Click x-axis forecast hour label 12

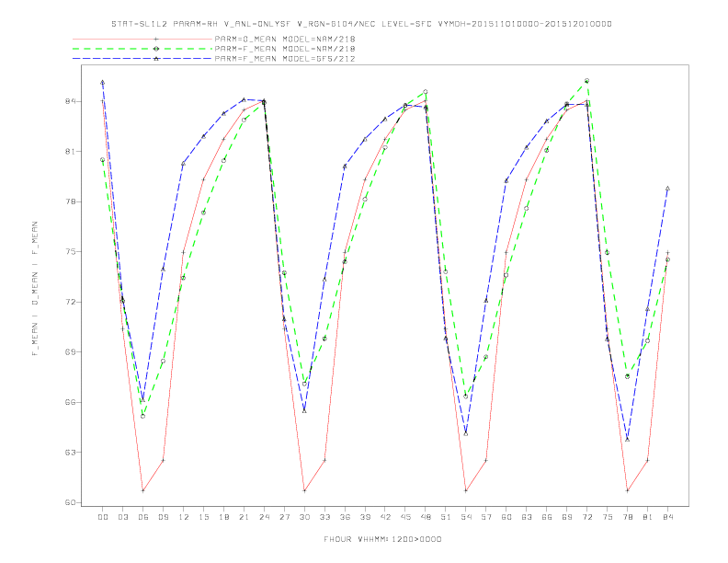(184, 517)
